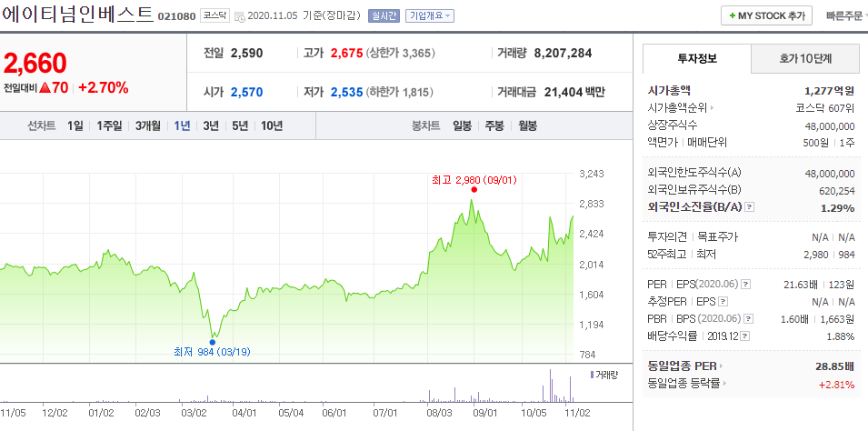This screenshot has width=868, height=431.
Task: Click the 52주최고 최저 values 2,980 984
Action: (829, 255)
